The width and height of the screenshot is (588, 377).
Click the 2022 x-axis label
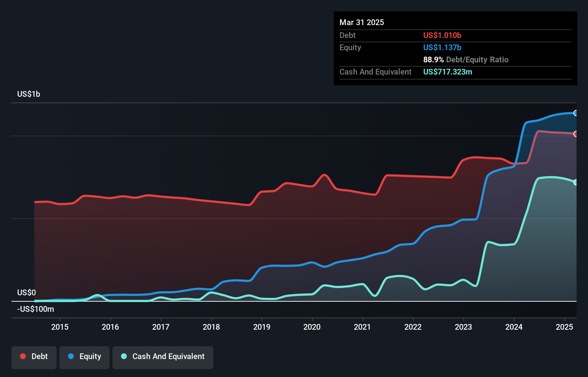(x=413, y=327)
